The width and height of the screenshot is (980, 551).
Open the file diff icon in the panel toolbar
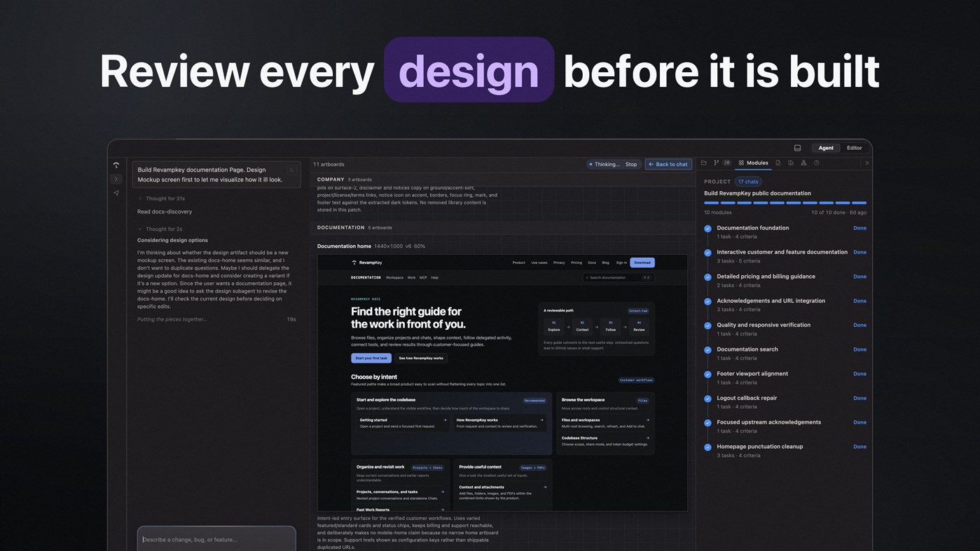tap(791, 163)
